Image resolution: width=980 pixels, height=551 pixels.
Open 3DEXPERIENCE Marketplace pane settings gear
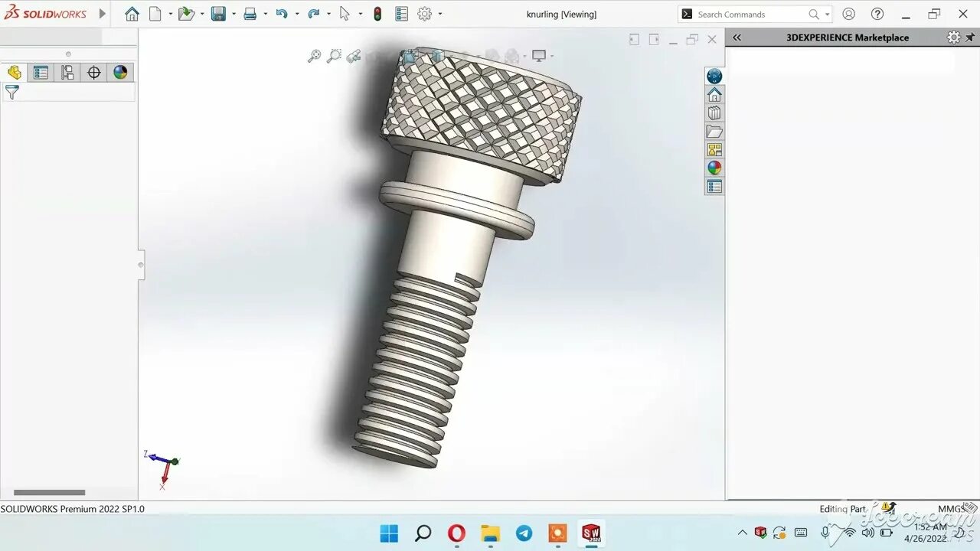953,37
